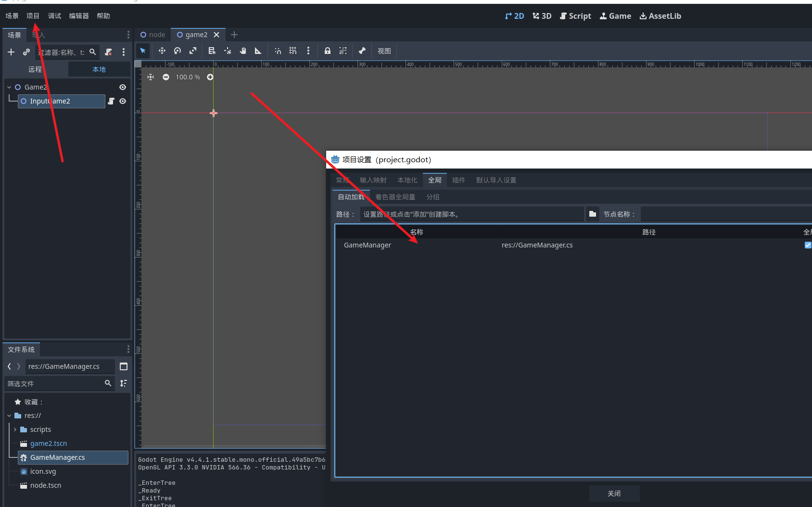
Task: Center the view with the zoom reset icon
Action: pyautogui.click(x=151, y=77)
